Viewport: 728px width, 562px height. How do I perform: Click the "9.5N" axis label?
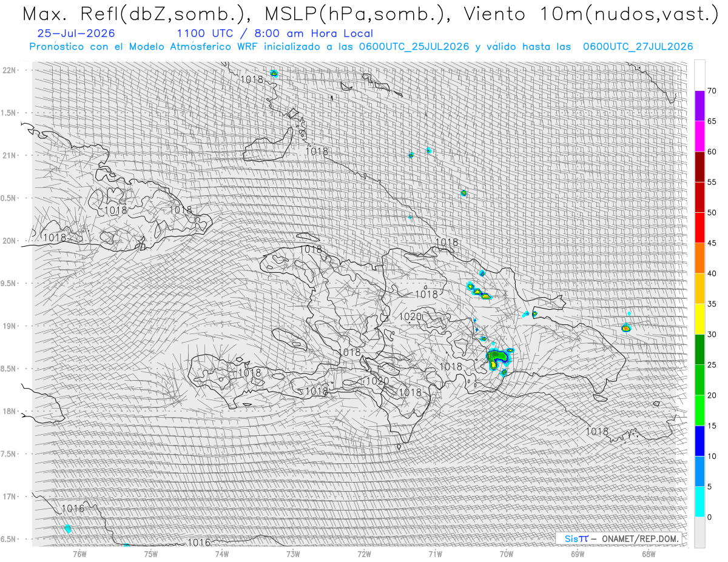click(9, 283)
